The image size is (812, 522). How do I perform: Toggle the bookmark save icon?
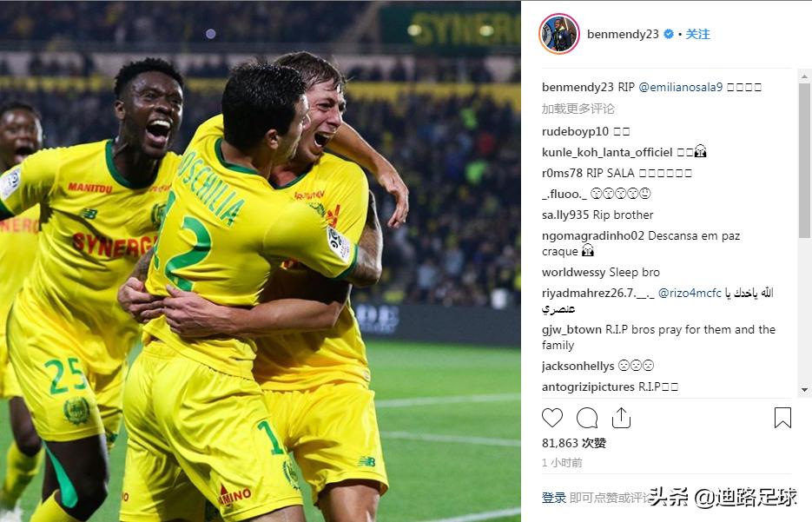coord(782,418)
